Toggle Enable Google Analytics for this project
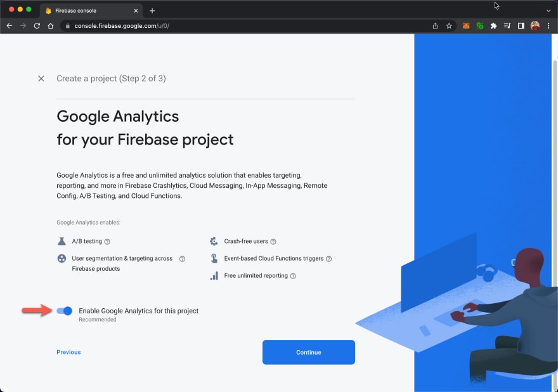Image resolution: width=558 pixels, height=392 pixels. tap(65, 311)
